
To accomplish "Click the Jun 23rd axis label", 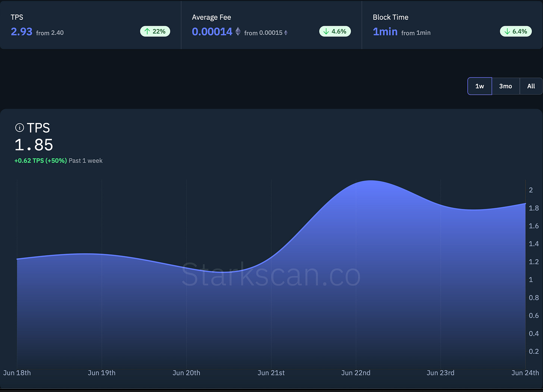I will 440,373.
